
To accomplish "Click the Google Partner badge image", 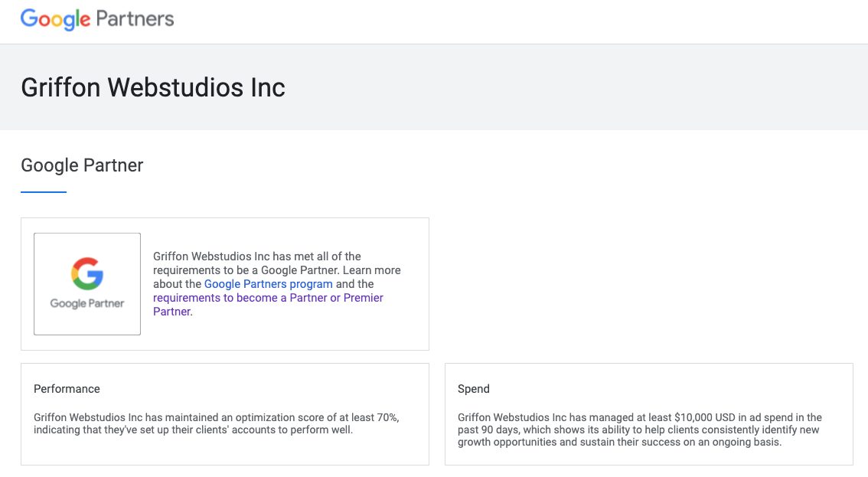I will [x=87, y=283].
